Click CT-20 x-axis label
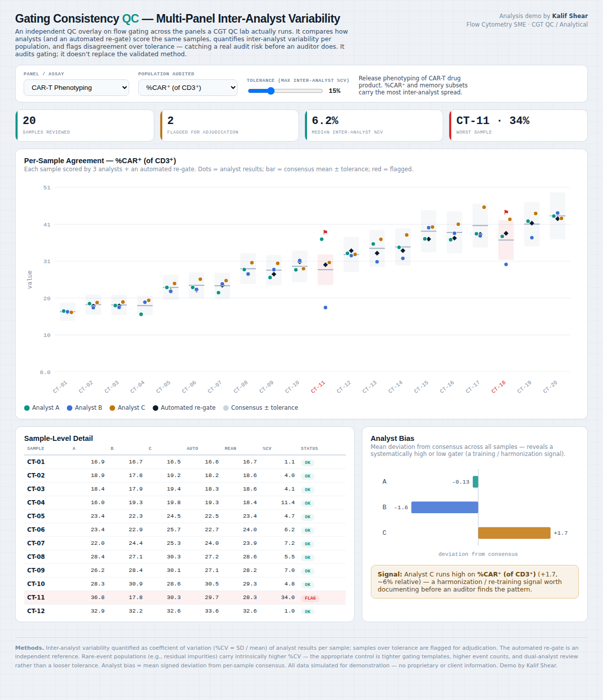The width and height of the screenshot is (603, 700). point(550,387)
